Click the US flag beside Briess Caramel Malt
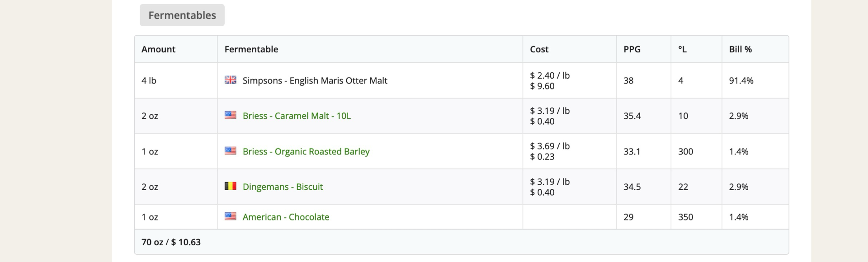Image resolution: width=868 pixels, height=262 pixels. pos(231,115)
